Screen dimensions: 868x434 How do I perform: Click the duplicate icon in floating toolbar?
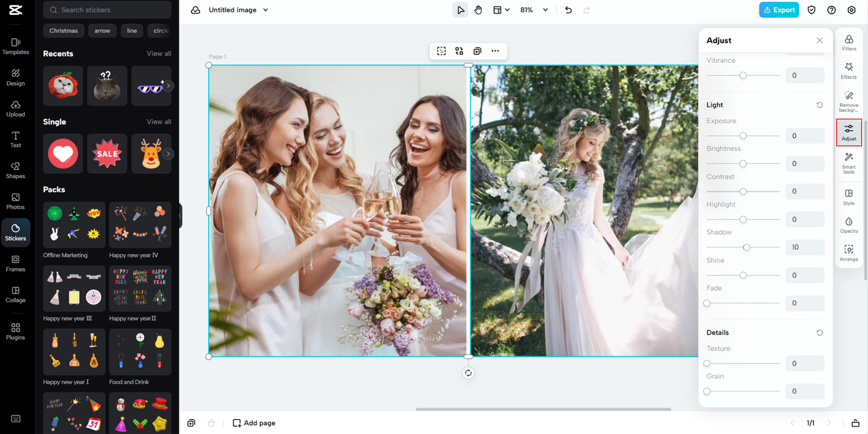pos(477,51)
